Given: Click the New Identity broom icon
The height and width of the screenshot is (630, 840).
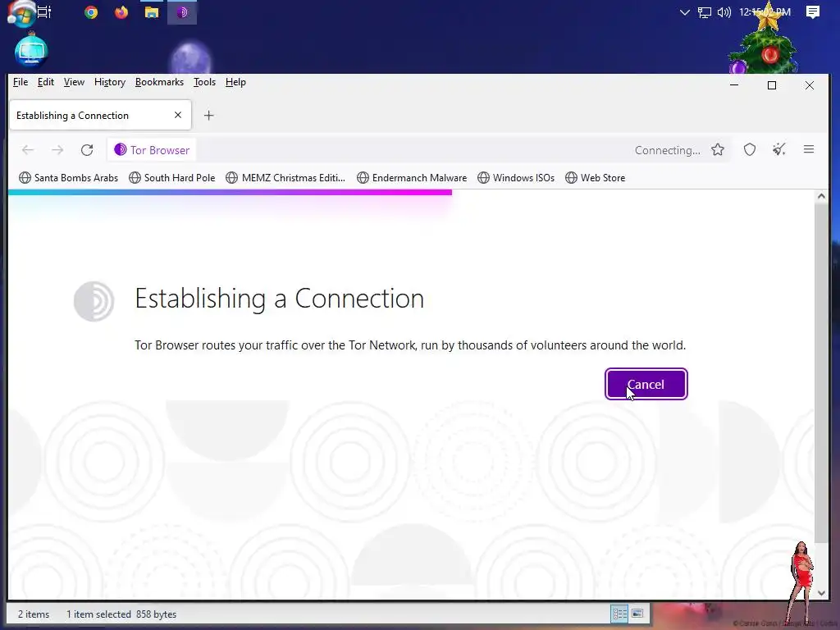Looking at the screenshot, I should click(779, 150).
